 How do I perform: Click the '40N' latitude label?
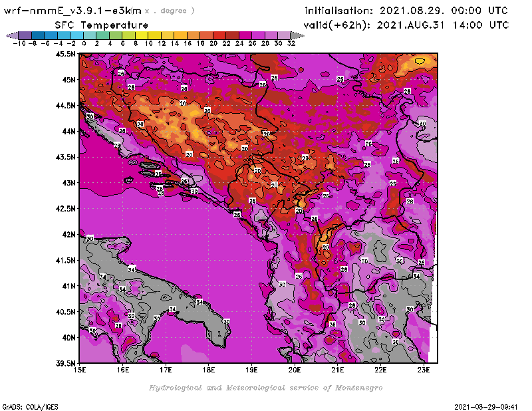(68, 338)
